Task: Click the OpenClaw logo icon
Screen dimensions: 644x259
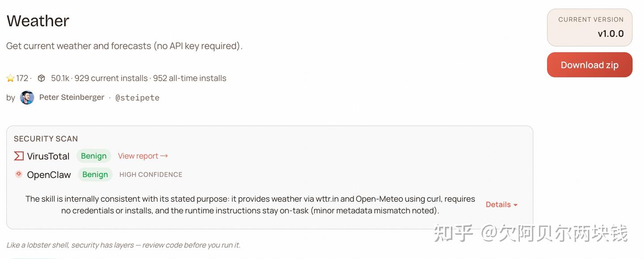Action: point(19,174)
